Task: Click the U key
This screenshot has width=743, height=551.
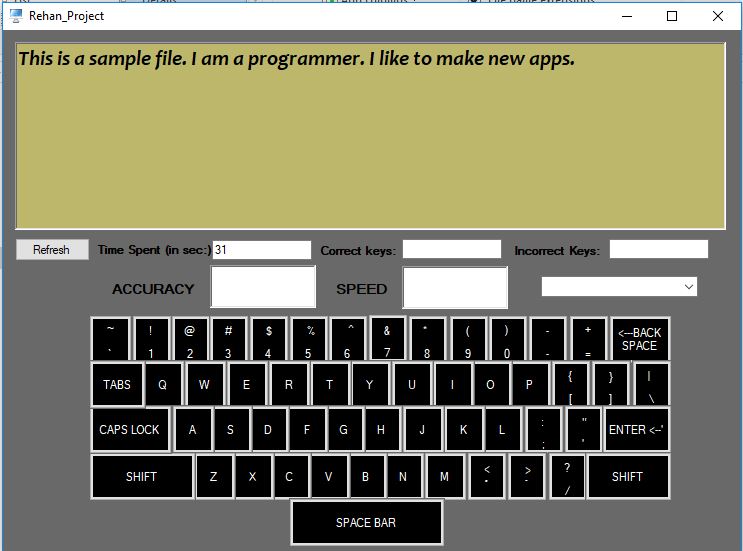Action: (412, 384)
